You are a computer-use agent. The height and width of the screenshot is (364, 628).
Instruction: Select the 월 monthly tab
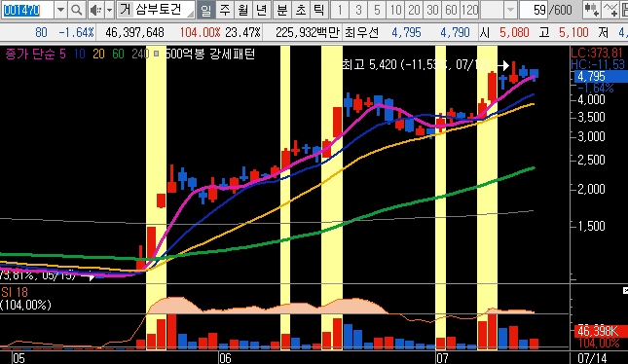(x=243, y=10)
